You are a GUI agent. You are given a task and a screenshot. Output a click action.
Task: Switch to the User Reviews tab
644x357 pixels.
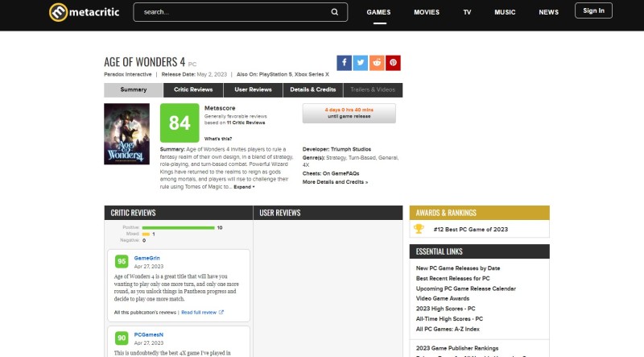253,89
